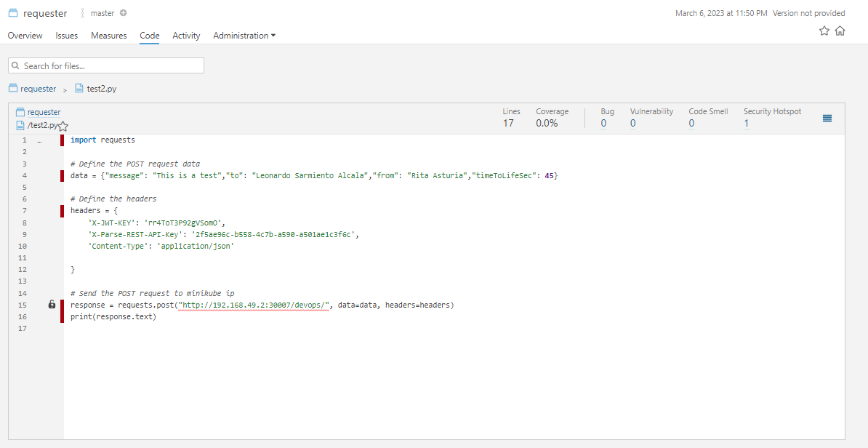Toggle the favorite star next to /test2.py
The height and width of the screenshot is (448, 868).
click(63, 126)
